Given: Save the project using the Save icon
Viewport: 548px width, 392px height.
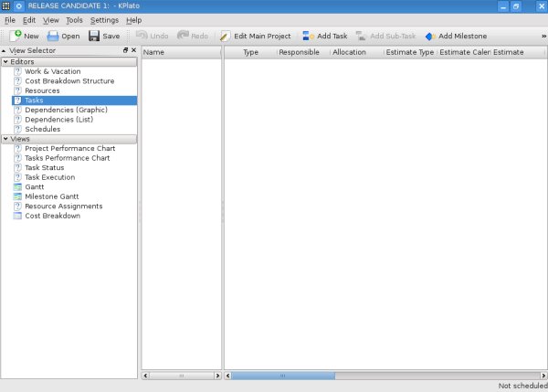Looking at the screenshot, I should [x=94, y=36].
